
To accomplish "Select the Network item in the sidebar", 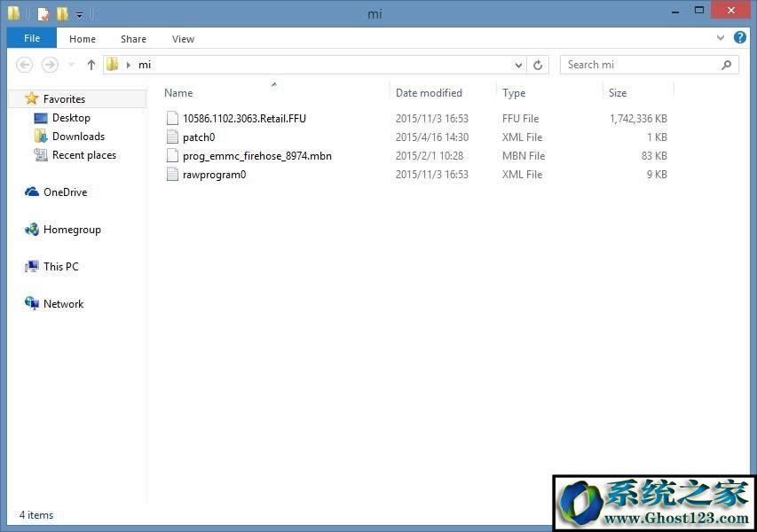I will 63,304.
